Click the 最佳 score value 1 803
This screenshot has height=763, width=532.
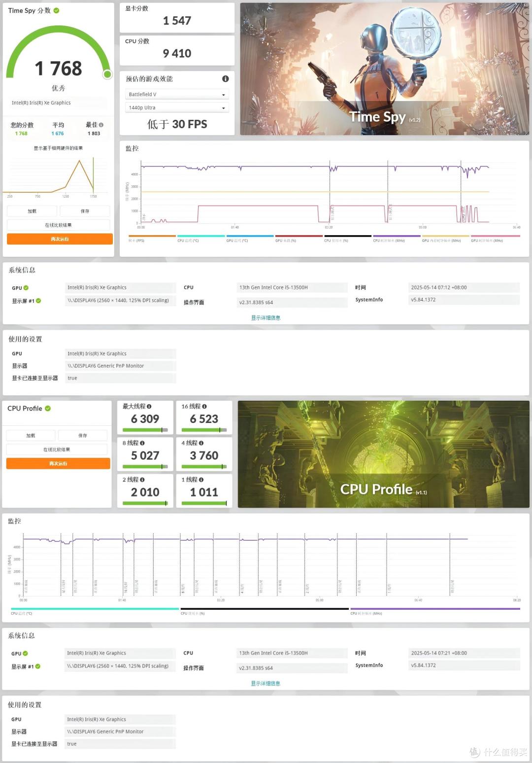[x=94, y=134]
